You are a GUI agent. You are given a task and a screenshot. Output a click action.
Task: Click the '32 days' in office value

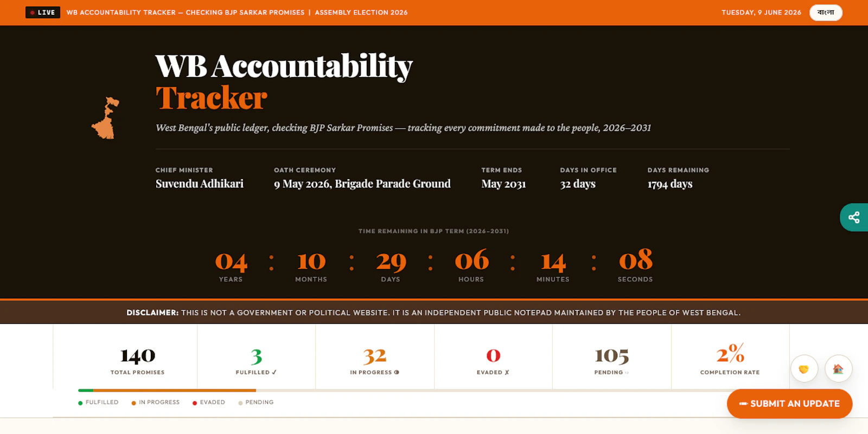point(578,184)
